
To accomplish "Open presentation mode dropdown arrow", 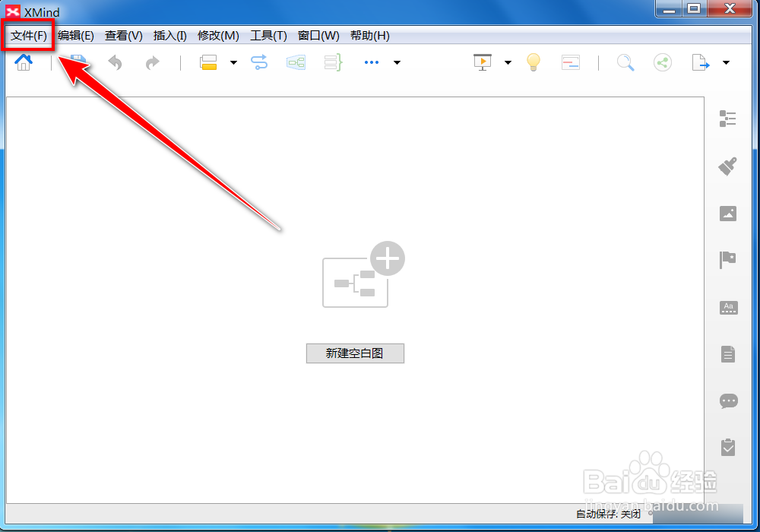I will click(x=508, y=62).
